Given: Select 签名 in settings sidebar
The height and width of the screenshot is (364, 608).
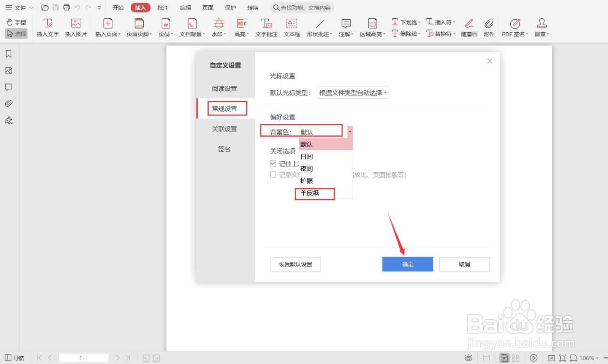Looking at the screenshot, I should [x=225, y=149].
